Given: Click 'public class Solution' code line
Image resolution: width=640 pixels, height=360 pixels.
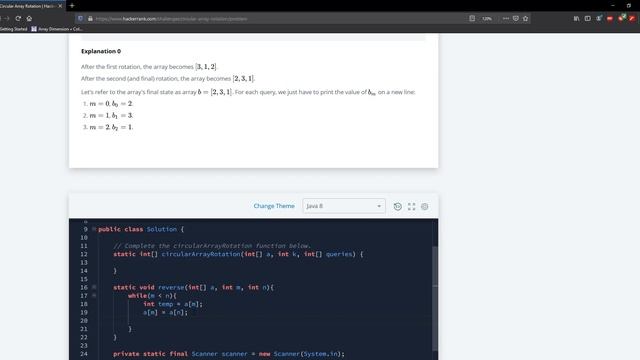Looking at the screenshot, I should tap(141, 229).
